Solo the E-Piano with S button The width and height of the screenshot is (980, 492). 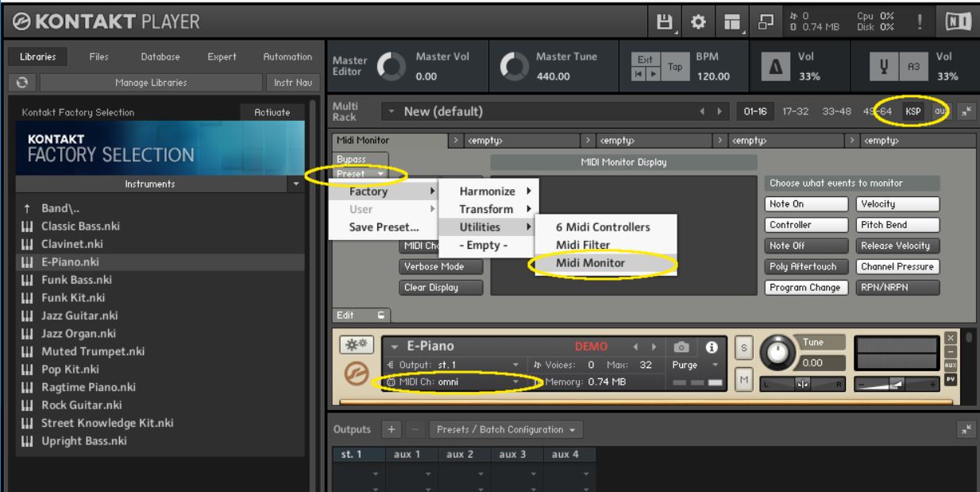pos(744,348)
